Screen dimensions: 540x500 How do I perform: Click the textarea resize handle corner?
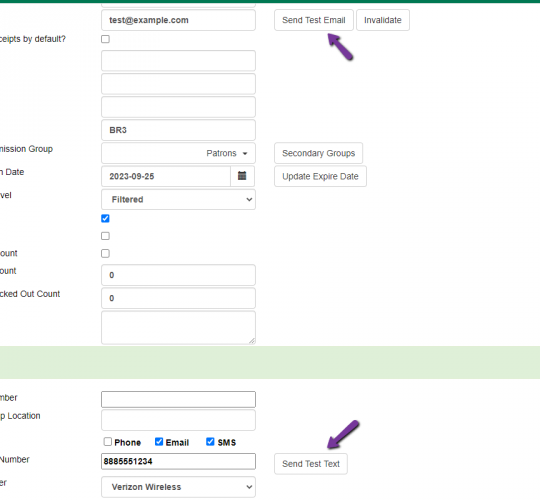click(252, 341)
